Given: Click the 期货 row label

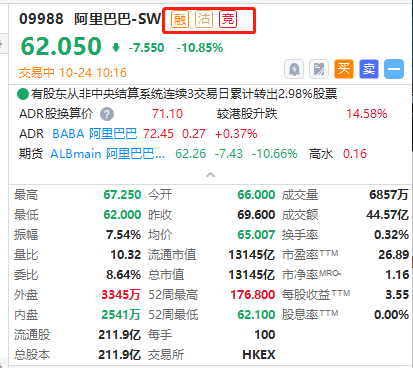Looking at the screenshot, I should tap(31, 154).
